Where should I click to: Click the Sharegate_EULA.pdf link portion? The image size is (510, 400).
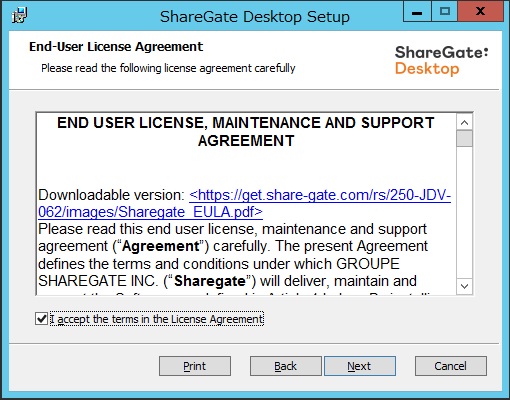coord(151,212)
